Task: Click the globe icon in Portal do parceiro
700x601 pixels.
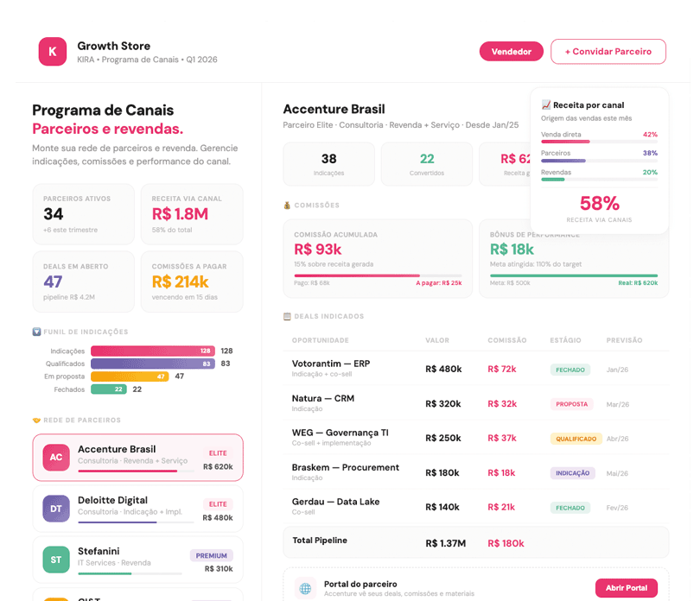Action: 305,589
